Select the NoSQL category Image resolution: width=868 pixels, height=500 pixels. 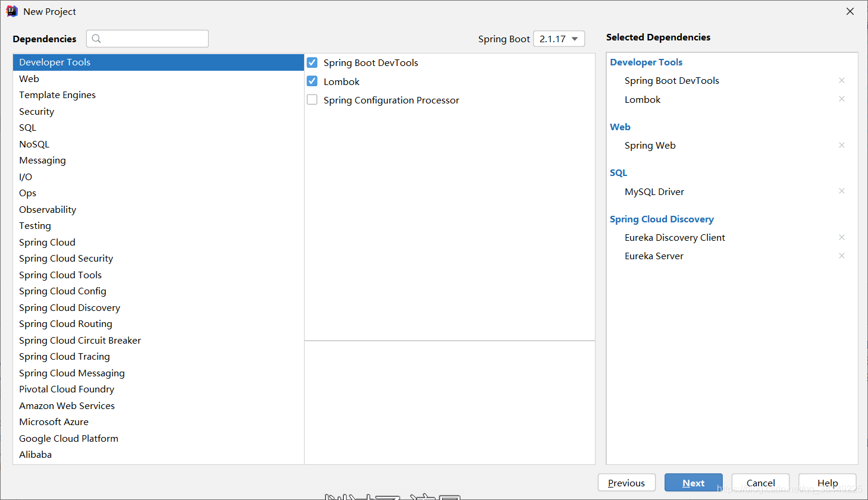(158, 144)
